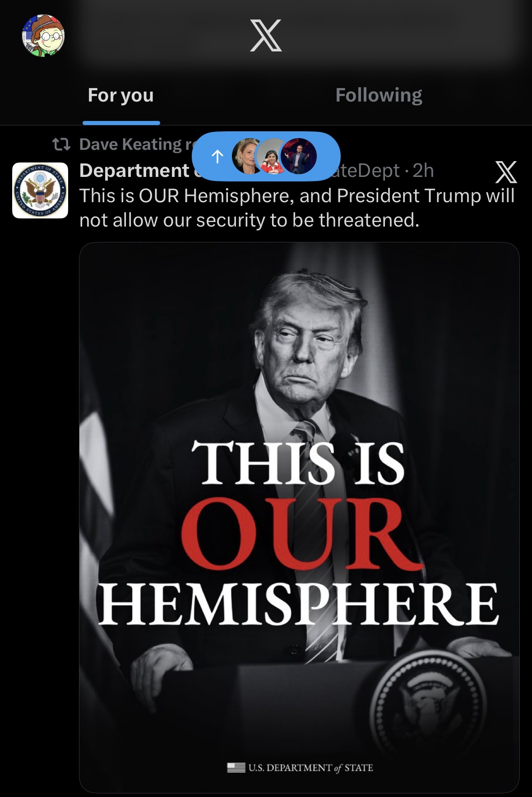
Task: Tap the X logo at top center
Action: (x=266, y=35)
